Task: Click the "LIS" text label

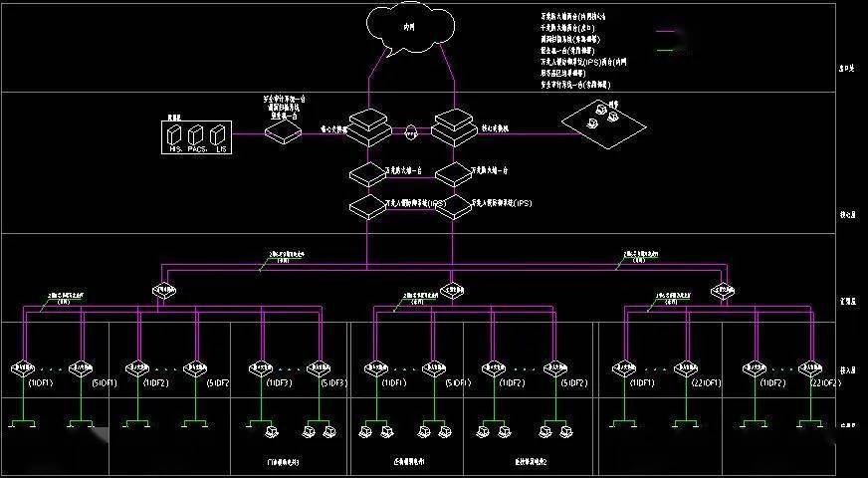Action: pyautogui.click(x=220, y=149)
